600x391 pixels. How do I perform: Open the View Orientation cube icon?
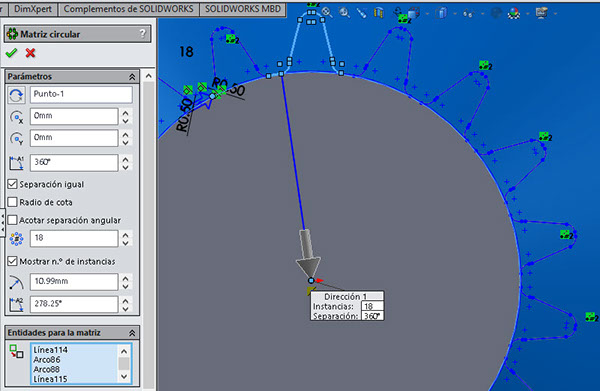click(415, 13)
